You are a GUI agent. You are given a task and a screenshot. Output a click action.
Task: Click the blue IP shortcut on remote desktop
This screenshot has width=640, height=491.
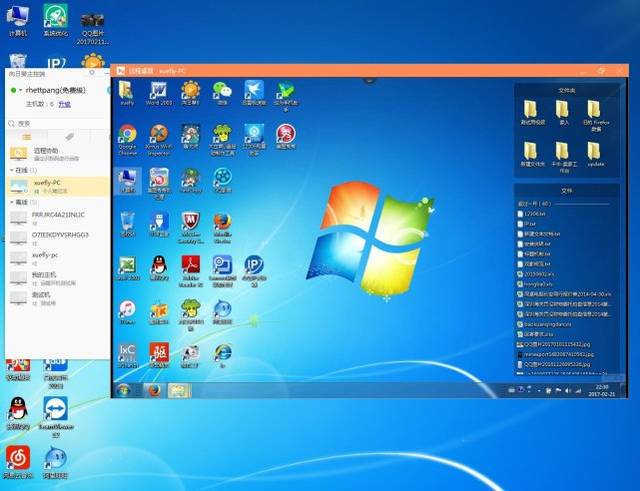pos(254,271)
